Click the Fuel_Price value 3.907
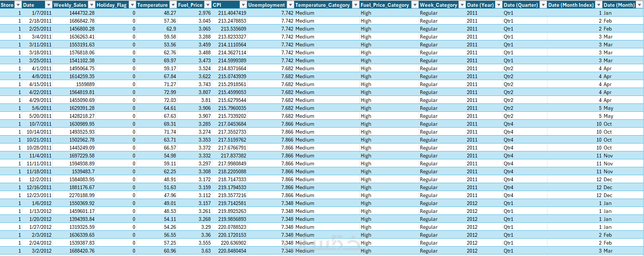This screenshot has width=644, height=256. coord(204,116)
